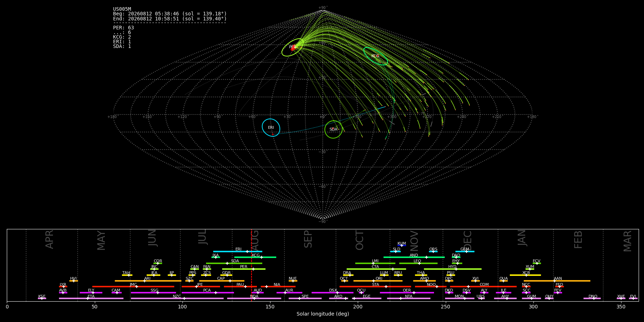644x322 pixels.
Task: Click the AUR shower bar in timeline
Action: pos(289,293)
